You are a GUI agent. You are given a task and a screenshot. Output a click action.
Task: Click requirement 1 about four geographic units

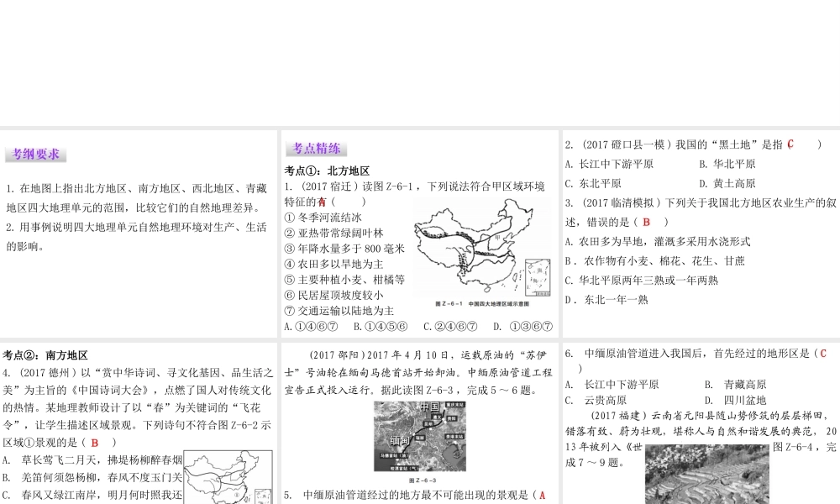[137, 198]
